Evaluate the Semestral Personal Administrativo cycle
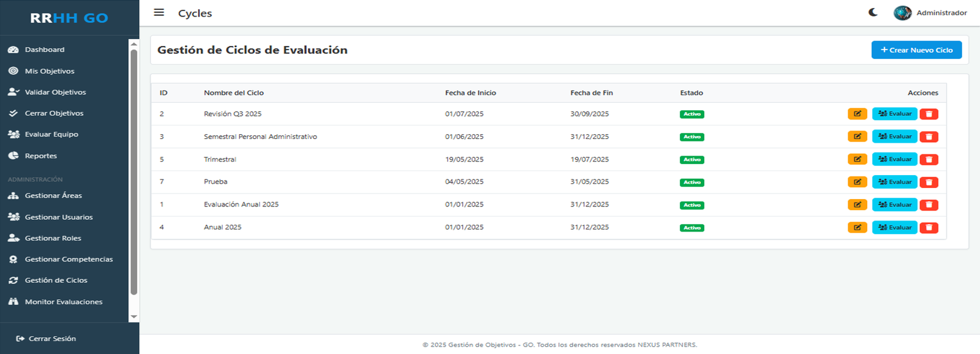The image size is (980, 354). tap(894, 137)
